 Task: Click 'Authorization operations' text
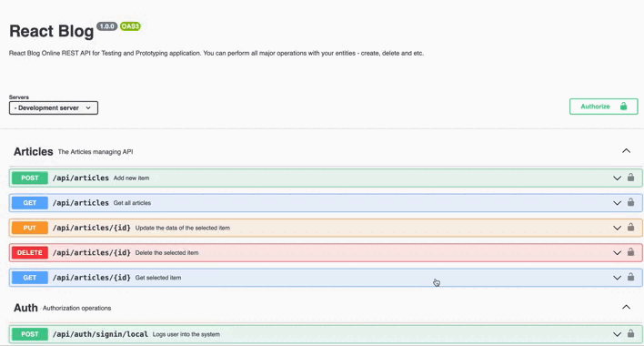76,308
